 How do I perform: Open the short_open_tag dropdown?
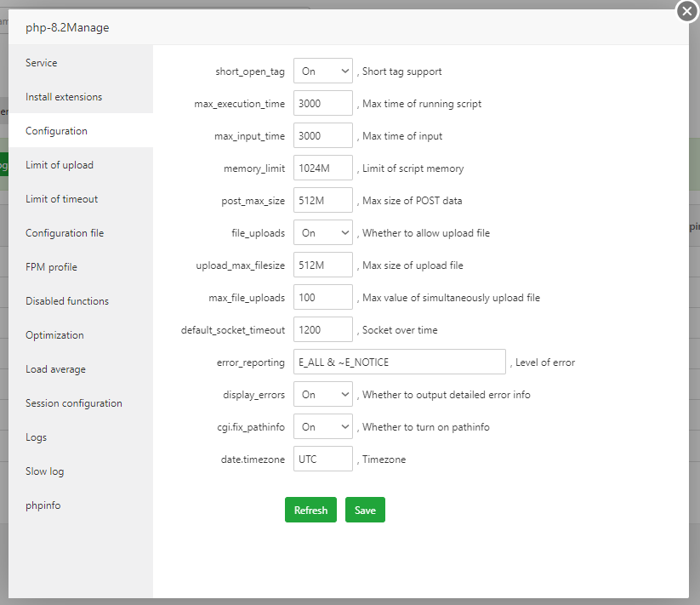[322, 71]
